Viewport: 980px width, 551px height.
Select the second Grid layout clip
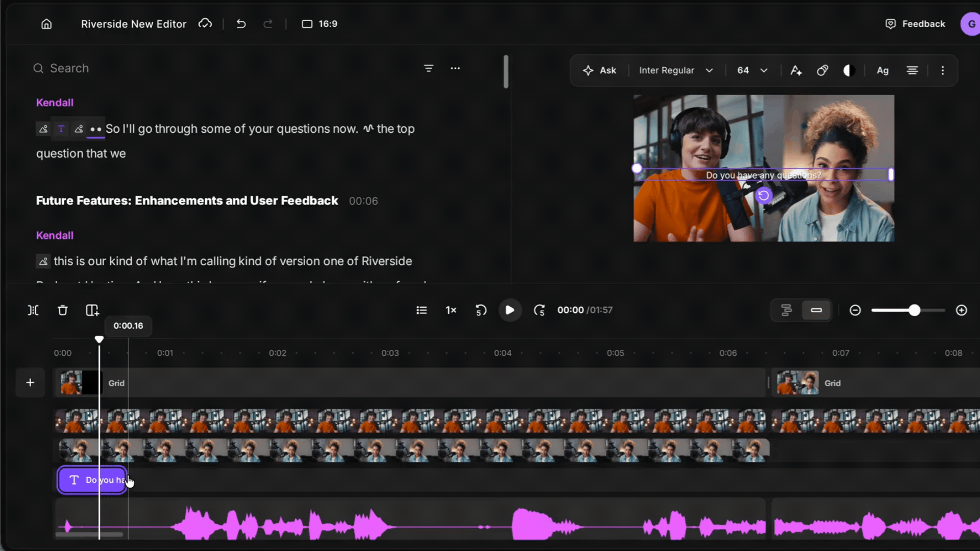(x=876, y=383)
